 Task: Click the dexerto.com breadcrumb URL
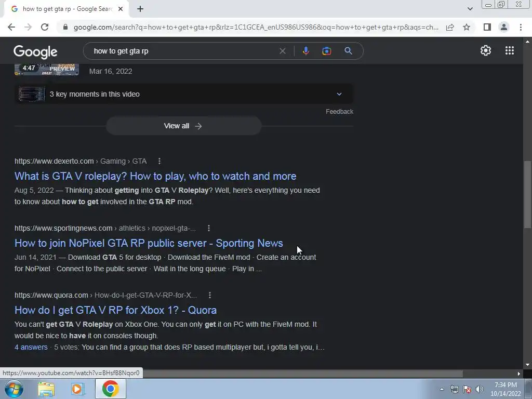point(81,161)
